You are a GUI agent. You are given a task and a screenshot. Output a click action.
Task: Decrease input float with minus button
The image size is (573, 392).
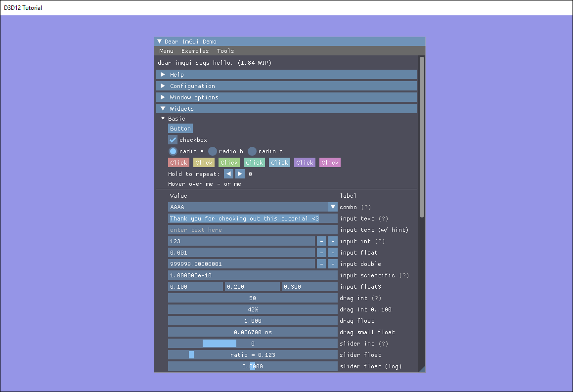tap(321, 253)
